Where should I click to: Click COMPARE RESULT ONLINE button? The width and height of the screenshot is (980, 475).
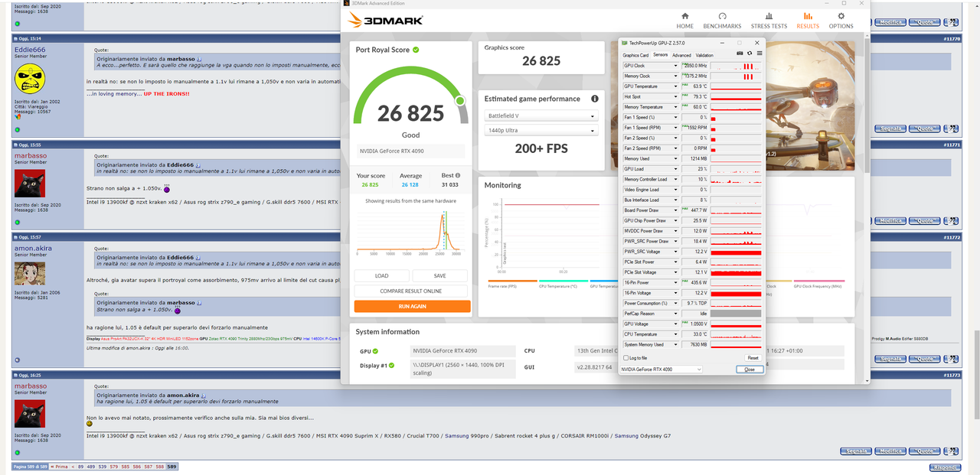pos(411,291)
